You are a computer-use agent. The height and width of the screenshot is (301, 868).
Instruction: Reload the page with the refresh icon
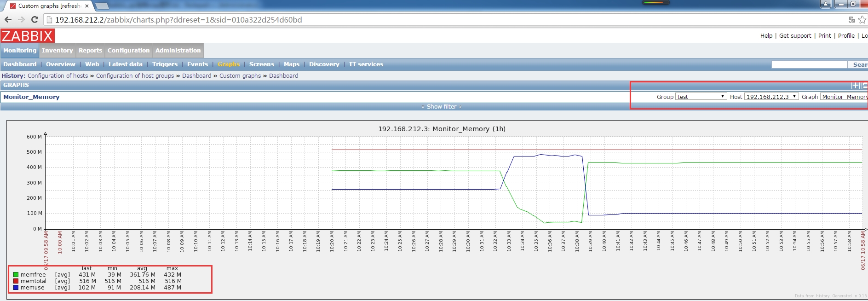[34, 19]
